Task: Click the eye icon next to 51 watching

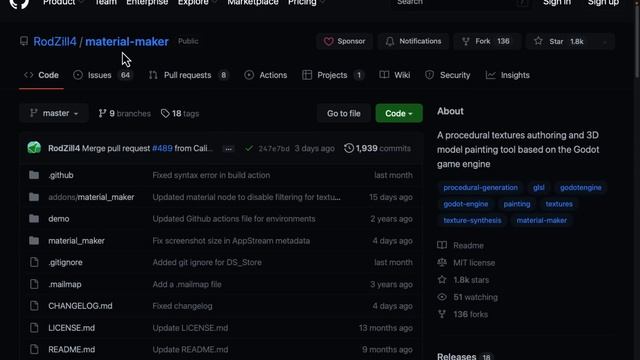Action: [442, 297]
